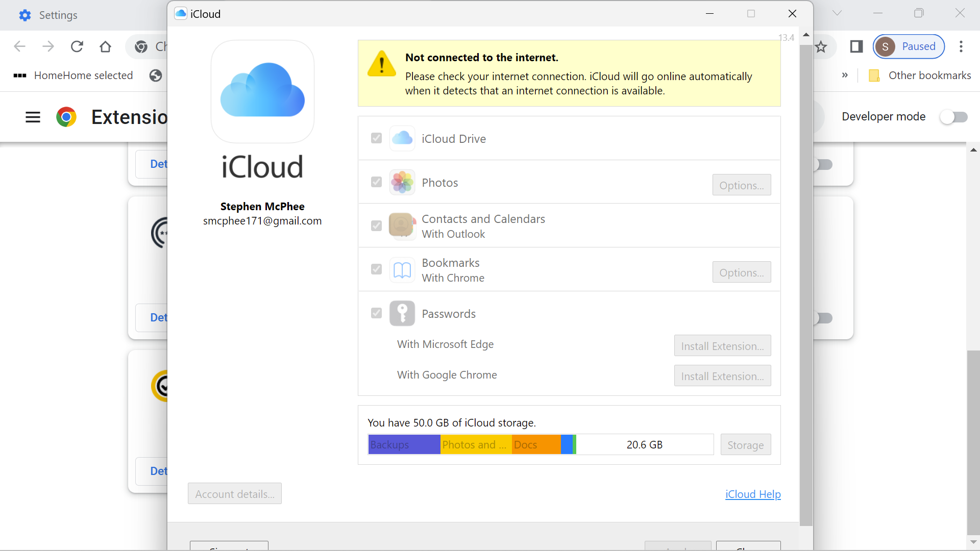Open iCloud Help link

[753, 494]
